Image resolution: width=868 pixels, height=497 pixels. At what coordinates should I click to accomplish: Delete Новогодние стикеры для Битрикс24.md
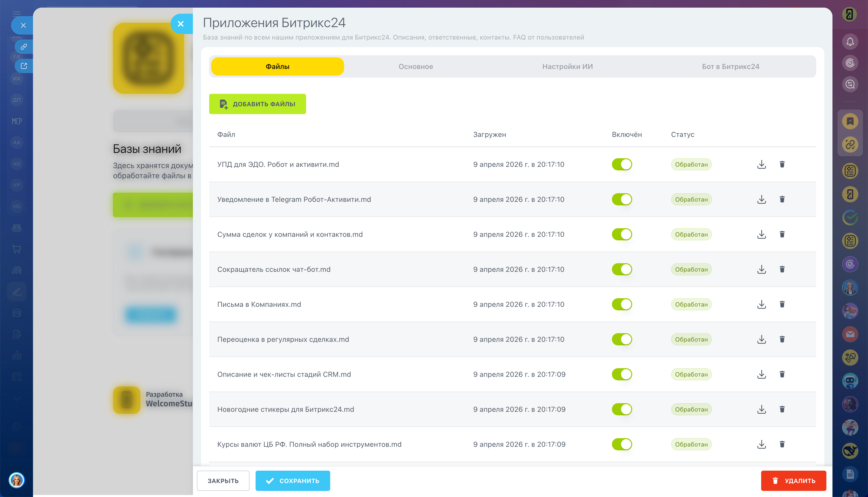[x=782, y=409]
